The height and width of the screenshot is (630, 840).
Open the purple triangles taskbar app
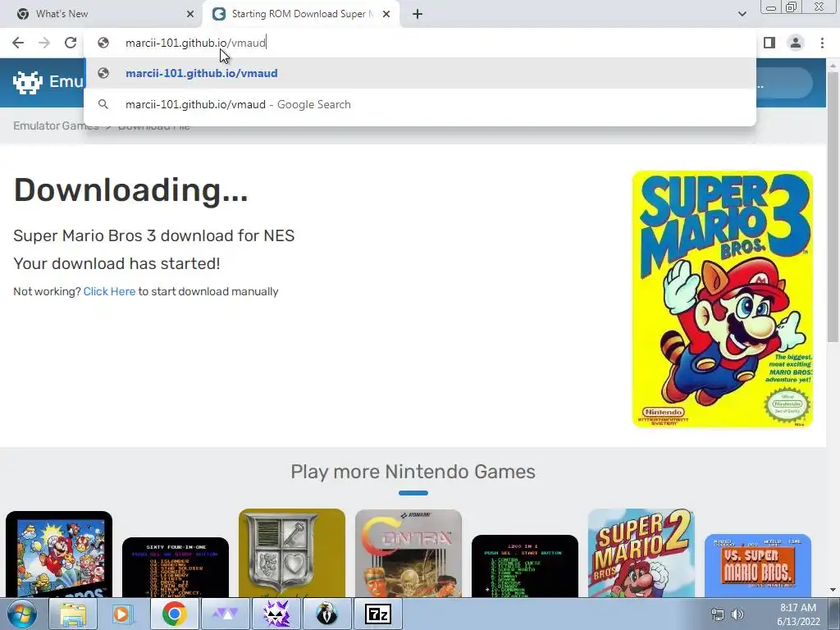pos(225,614)
